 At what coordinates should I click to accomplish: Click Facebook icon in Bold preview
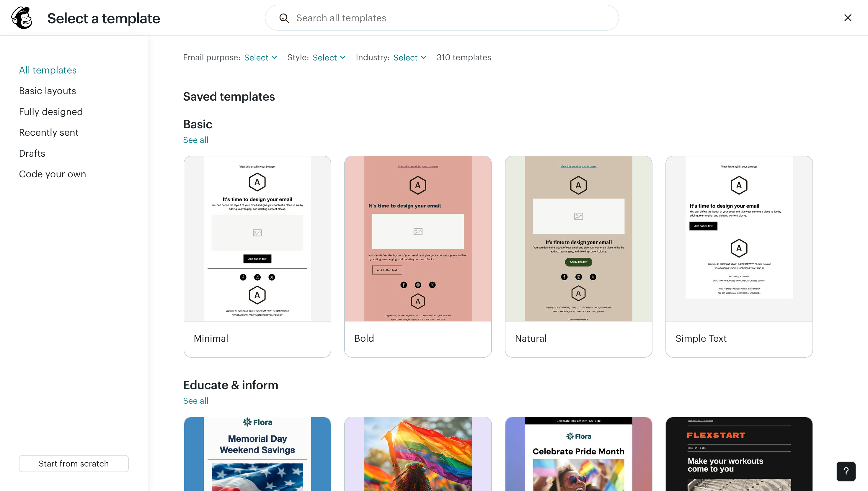[404, 285]
